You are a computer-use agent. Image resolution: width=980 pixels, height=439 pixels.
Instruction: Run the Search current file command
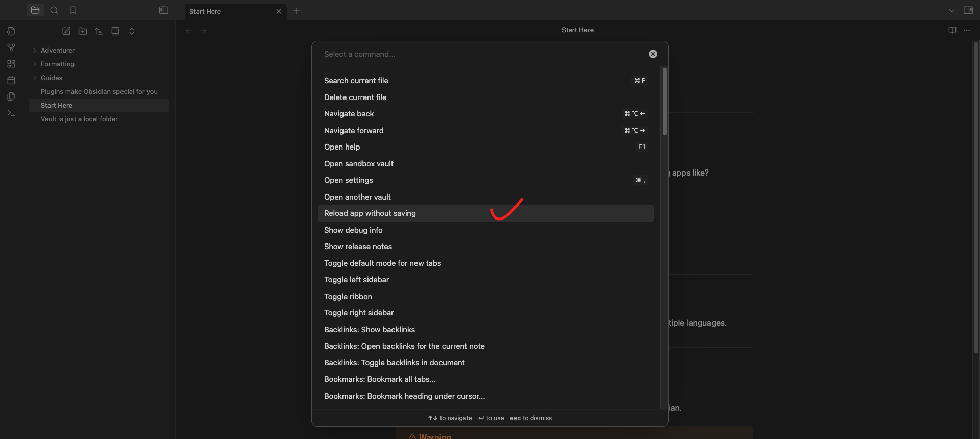tap(486, 81)
